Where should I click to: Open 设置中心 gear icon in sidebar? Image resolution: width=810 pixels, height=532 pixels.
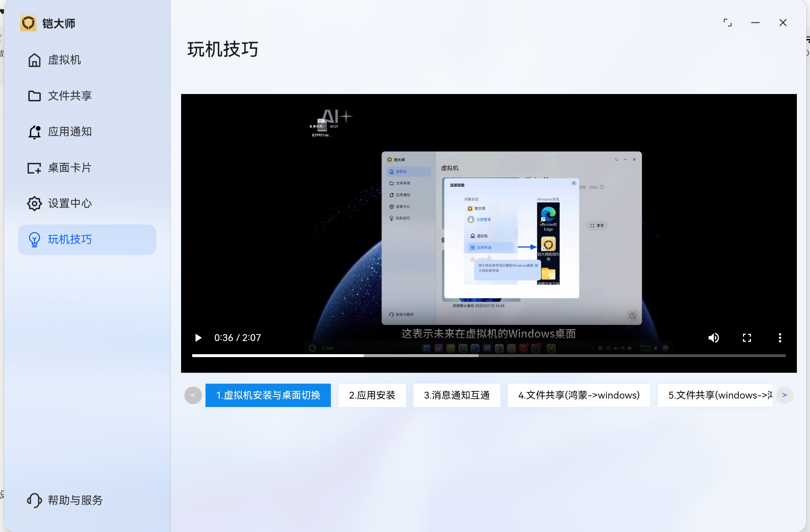(34, 204)
